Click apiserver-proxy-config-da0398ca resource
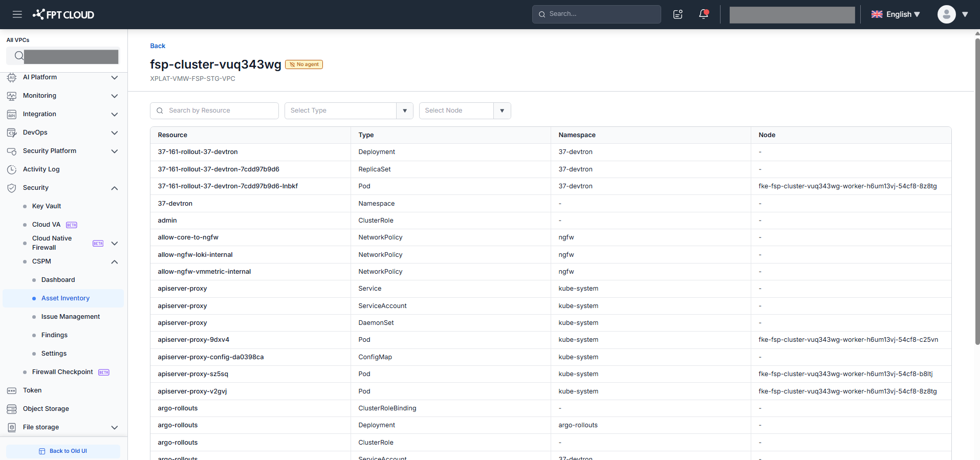This screenshot has width=980, height=460. pyautogui.click(x=211, y=357)
